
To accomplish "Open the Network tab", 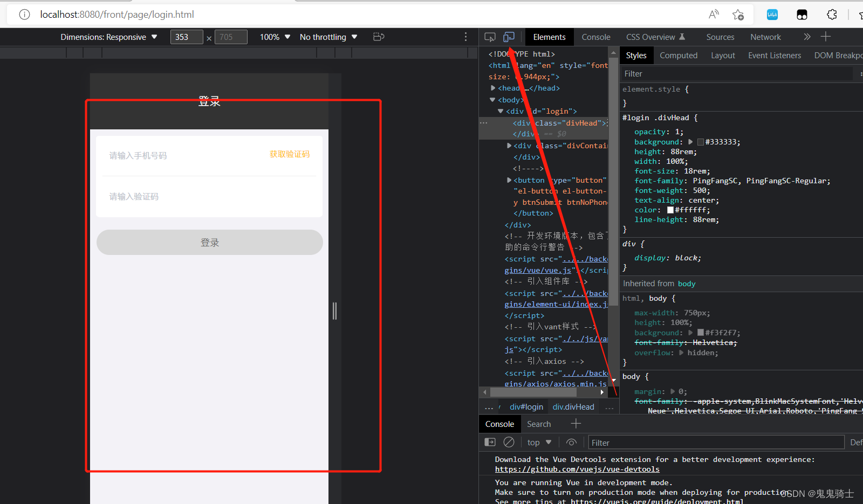I will point(765,37).
